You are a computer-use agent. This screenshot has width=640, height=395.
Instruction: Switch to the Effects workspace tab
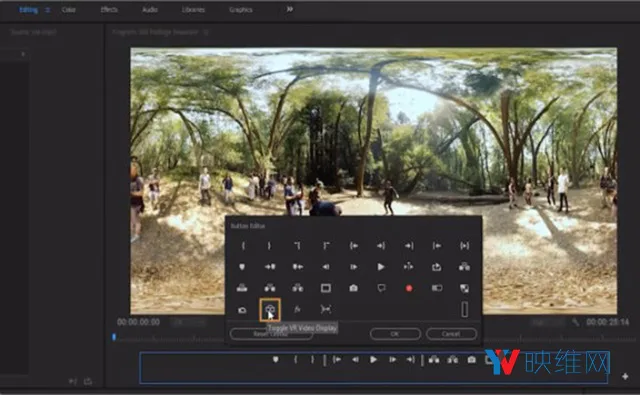109,9
